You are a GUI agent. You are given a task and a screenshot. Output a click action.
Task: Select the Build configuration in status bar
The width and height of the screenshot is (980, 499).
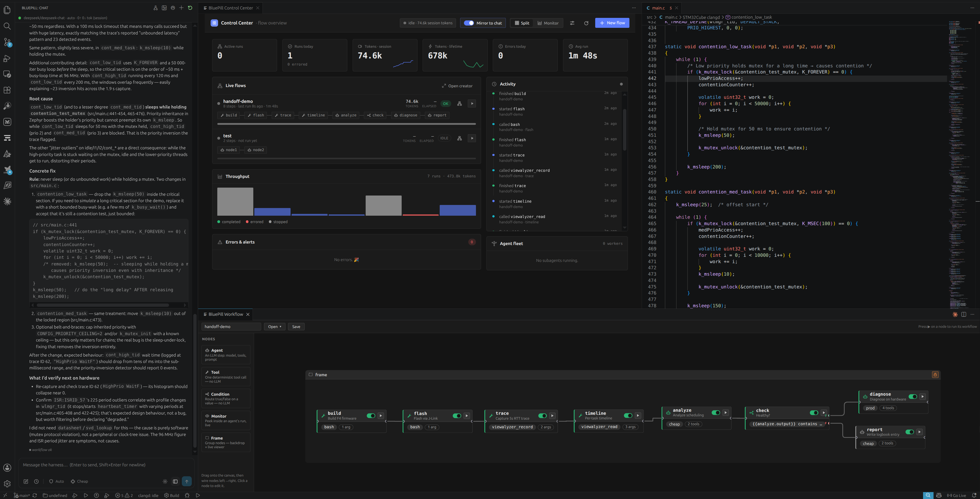point(172,495)
